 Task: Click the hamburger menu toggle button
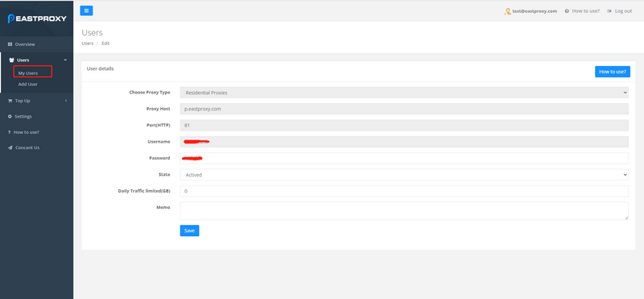(x=86, y=10)
